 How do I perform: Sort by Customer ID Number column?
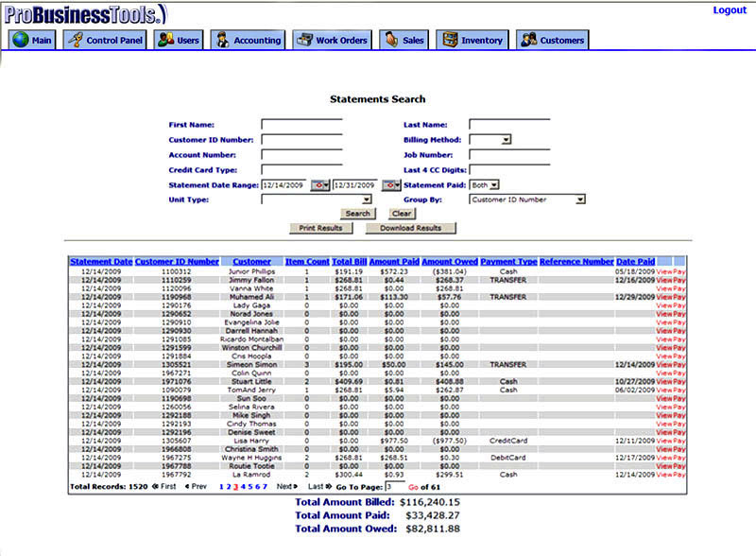[177, 262]
